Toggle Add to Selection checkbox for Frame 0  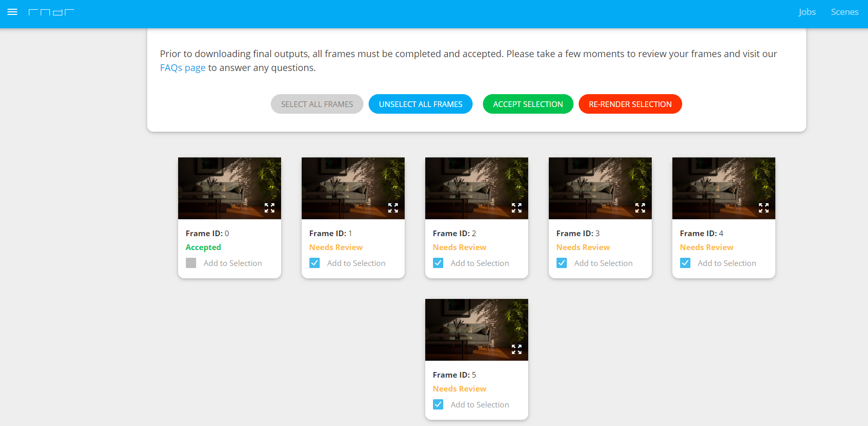tap(191, 263)
